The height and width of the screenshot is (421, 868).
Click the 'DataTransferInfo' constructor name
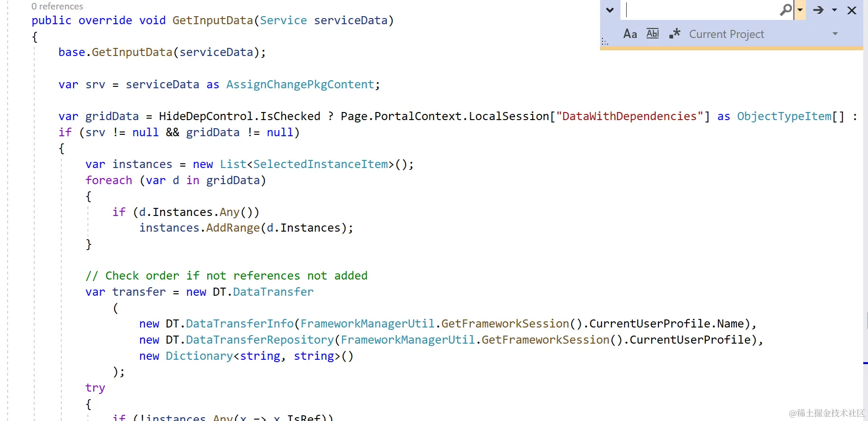point(240,324)
